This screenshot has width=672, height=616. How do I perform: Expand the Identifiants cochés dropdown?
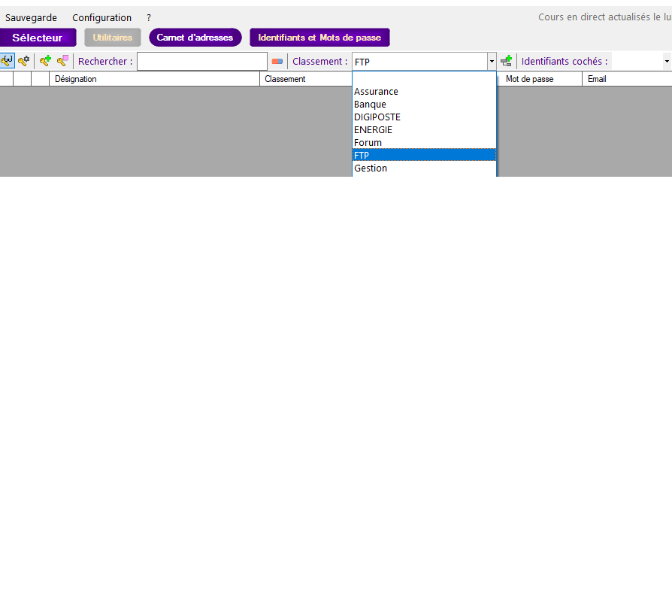(x=666, y=62)
